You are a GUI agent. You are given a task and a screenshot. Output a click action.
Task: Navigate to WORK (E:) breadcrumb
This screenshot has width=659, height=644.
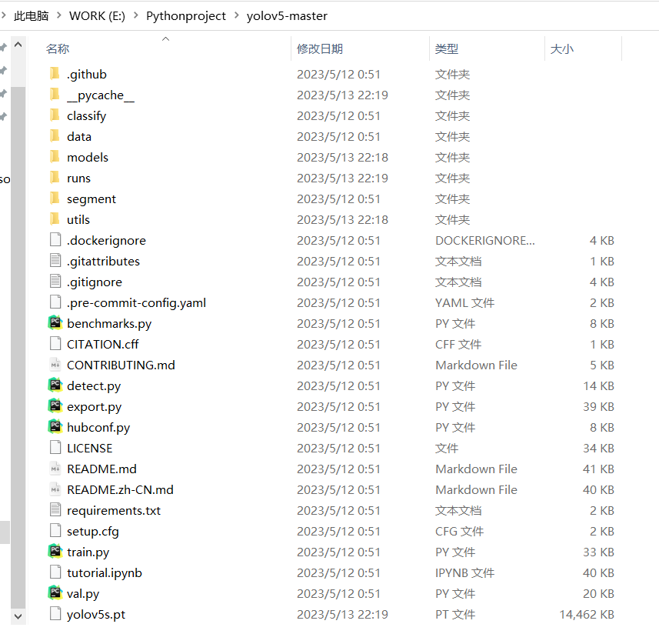[x=97, y=16]
